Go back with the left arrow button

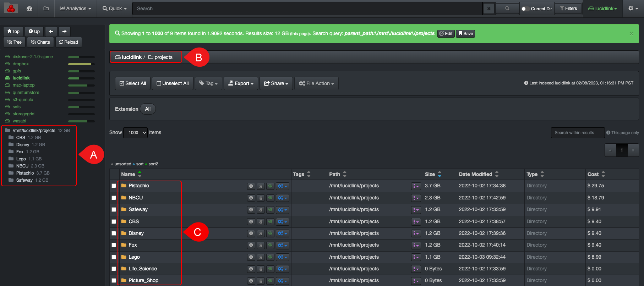[51, 32]
